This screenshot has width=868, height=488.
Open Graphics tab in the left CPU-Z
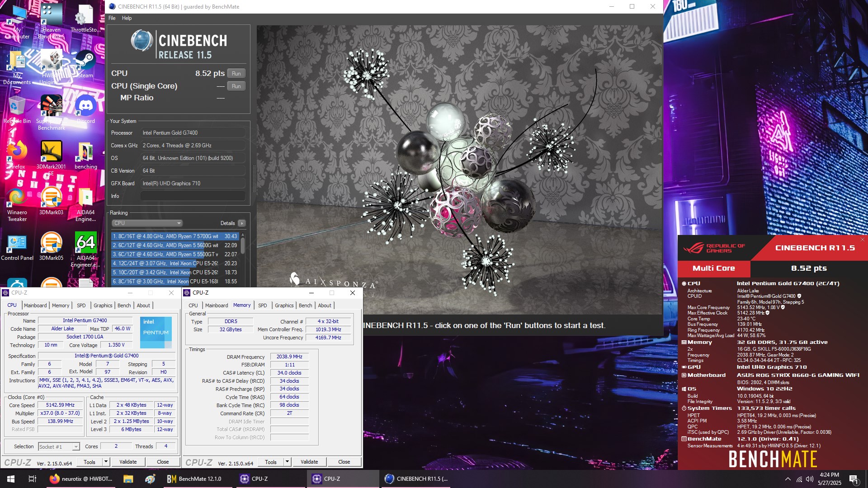pos(103,305)
